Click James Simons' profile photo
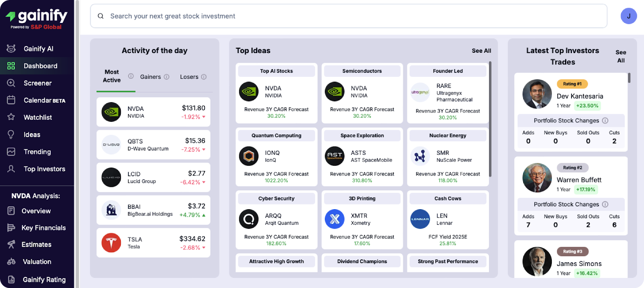The image size is (644, 288). pos(537,261)
